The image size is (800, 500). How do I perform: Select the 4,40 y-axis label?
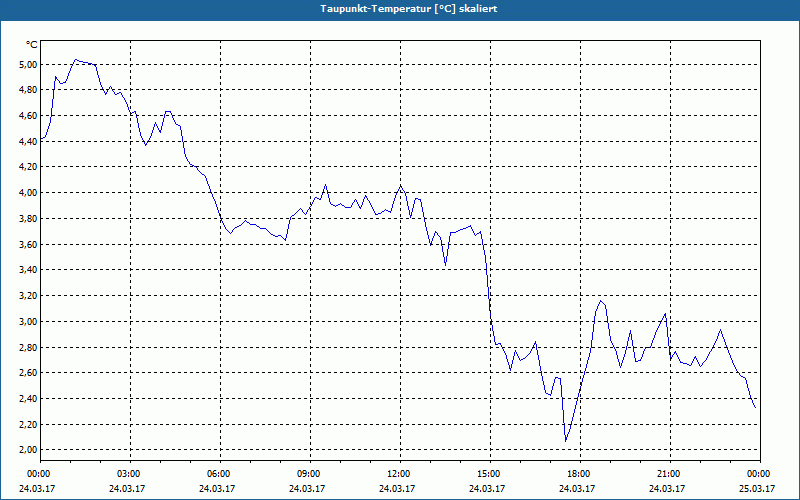pos(28,141)
